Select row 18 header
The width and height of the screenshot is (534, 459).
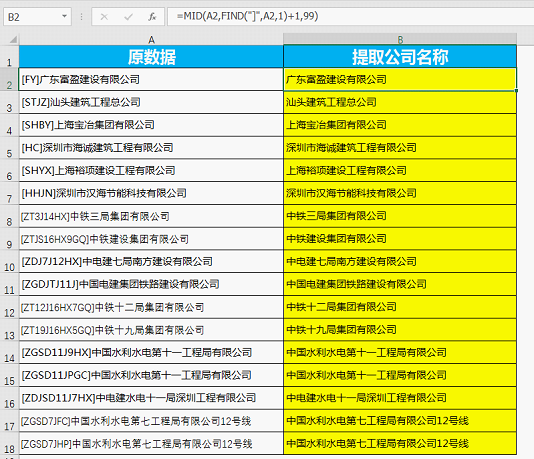[9, 443]
